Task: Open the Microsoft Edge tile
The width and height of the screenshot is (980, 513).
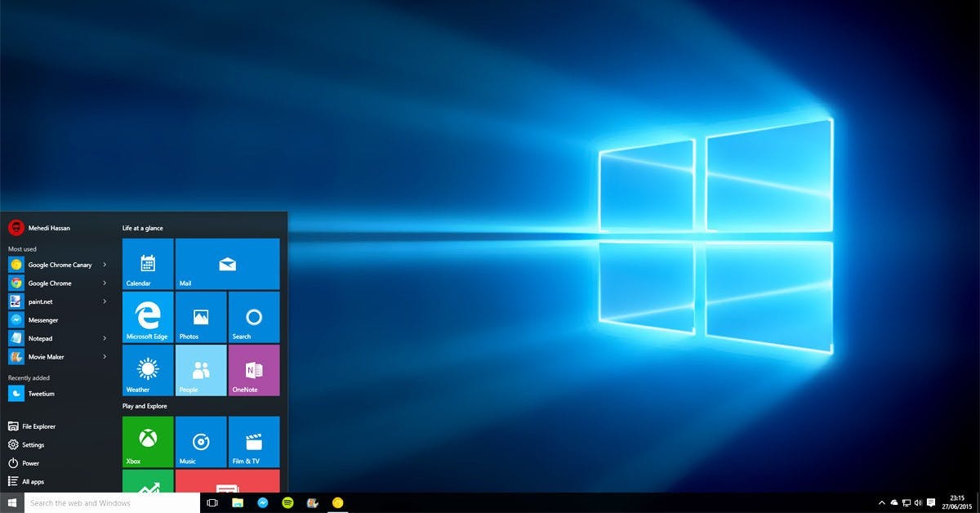Action: tap(147, 317)
